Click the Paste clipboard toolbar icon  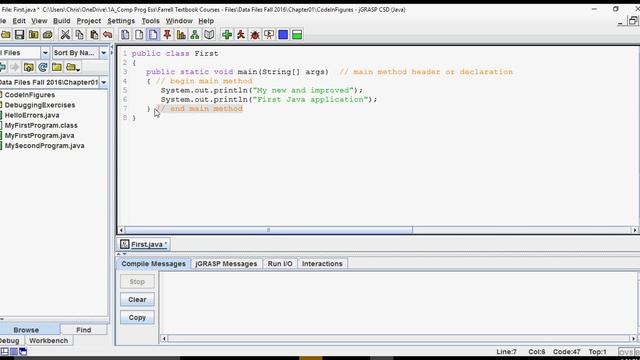[94, 35]
